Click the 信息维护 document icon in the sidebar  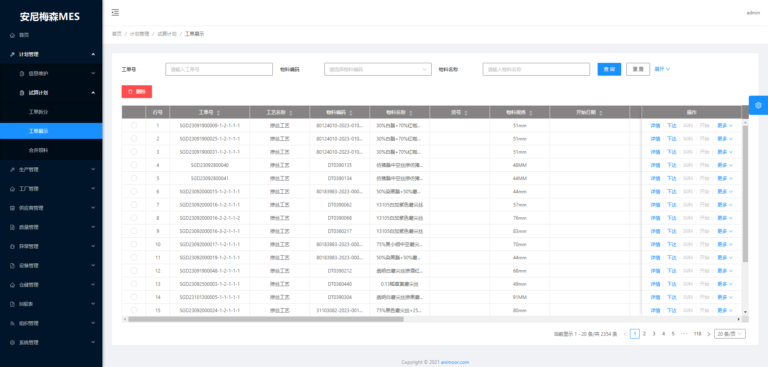[22, 73]
